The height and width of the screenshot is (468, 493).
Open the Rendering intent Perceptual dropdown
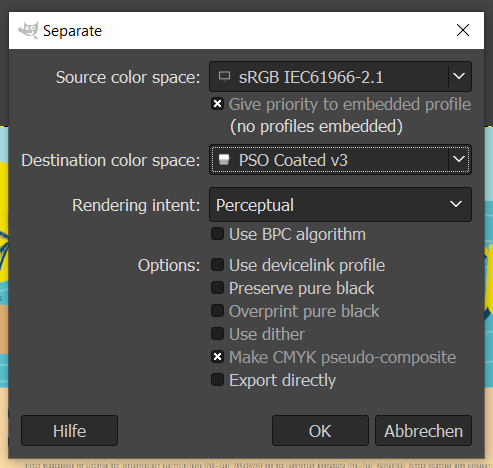coord(340,205)
